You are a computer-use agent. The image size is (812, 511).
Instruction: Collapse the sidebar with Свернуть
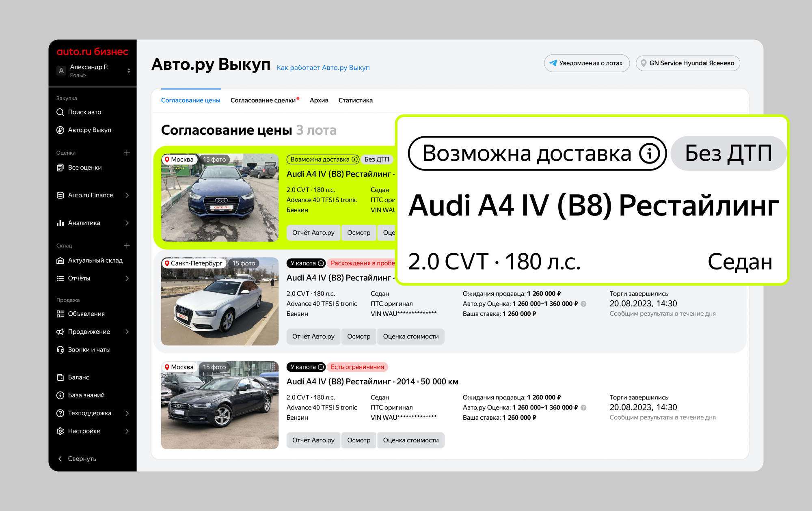(77, 459)
